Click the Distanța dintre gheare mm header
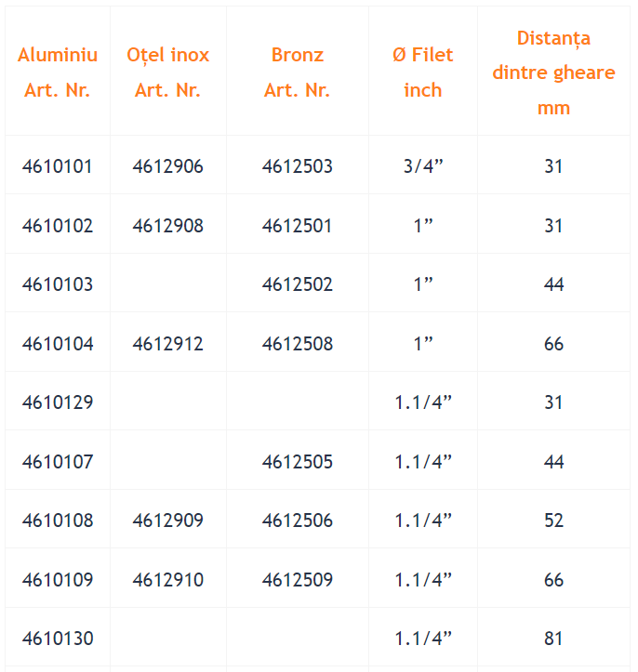 pyautogui.click(x=553, y=72)
